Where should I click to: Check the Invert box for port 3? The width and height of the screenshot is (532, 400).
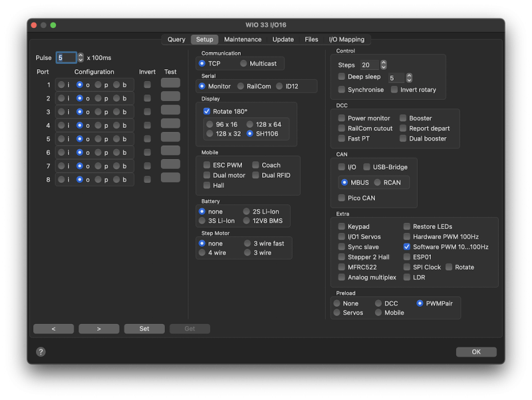click(x=147, y=112)
